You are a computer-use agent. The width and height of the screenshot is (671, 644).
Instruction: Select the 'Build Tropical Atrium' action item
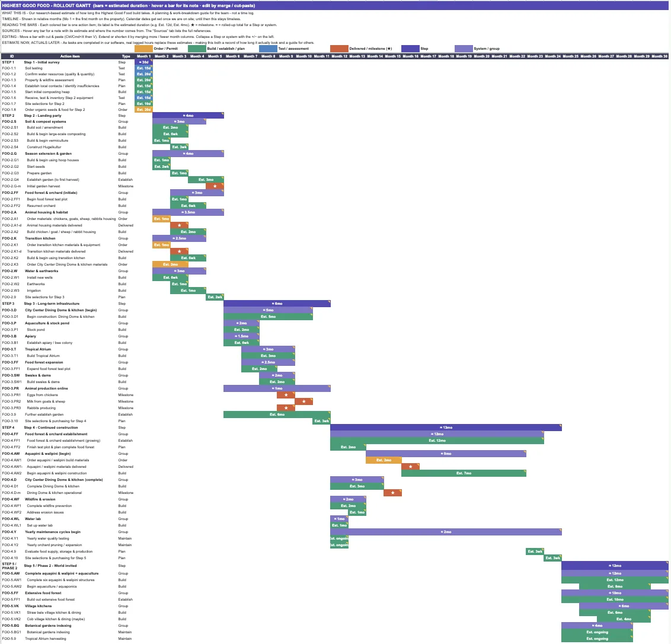click(x=43, y=356)
